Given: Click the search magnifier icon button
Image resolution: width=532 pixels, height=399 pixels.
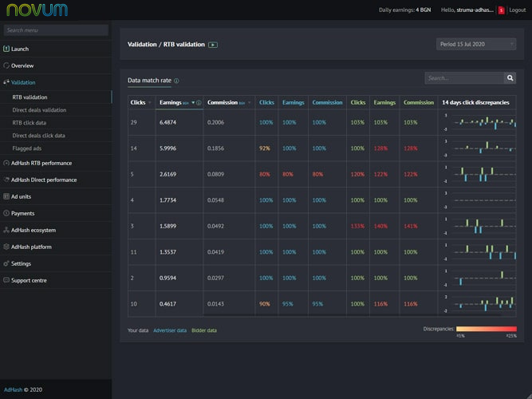Looking at the screenshot, I should [x=510, y=78].
